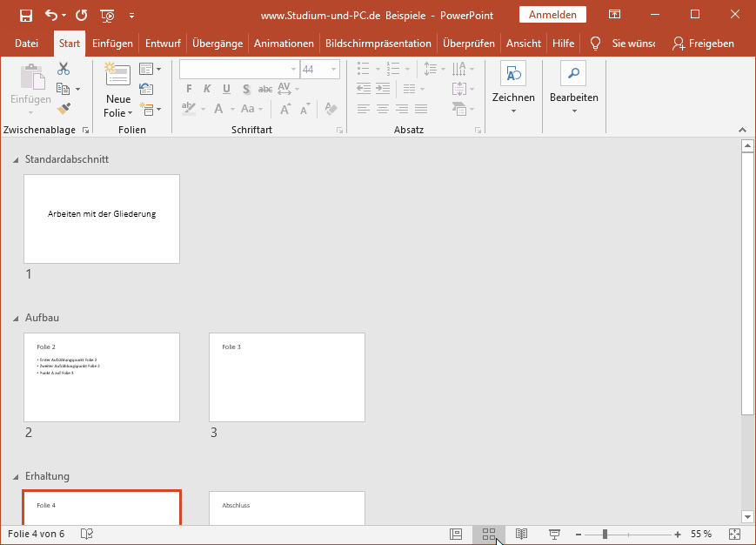Open Ribbon display options icon
This screenshot has width=756, height=545.
(614, 15)
